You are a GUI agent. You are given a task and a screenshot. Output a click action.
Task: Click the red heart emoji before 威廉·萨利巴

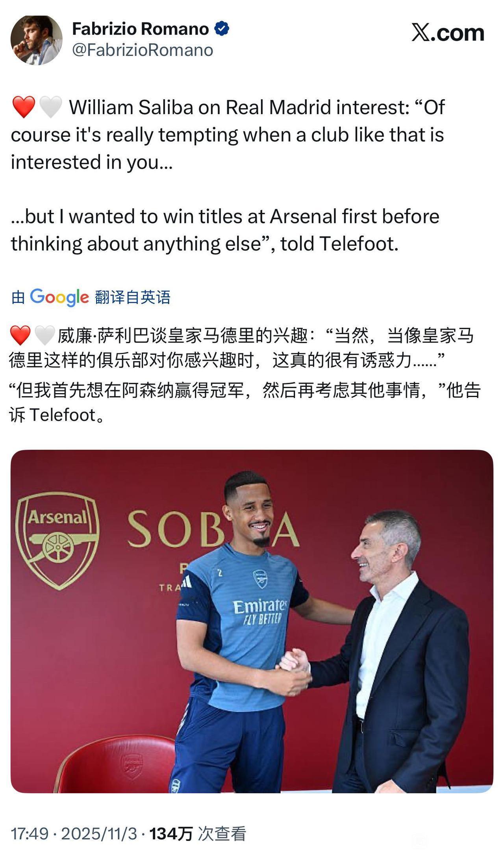(20, 336)
